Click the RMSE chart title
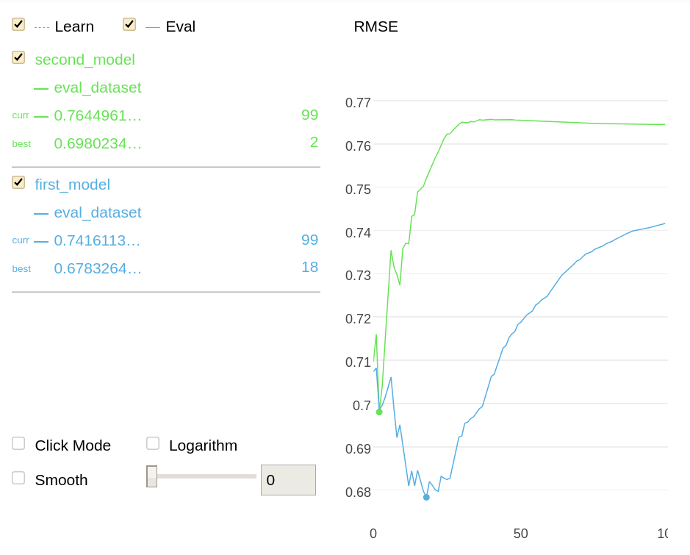Viewport: 690px width, 555px height. [x=376, y=27]
